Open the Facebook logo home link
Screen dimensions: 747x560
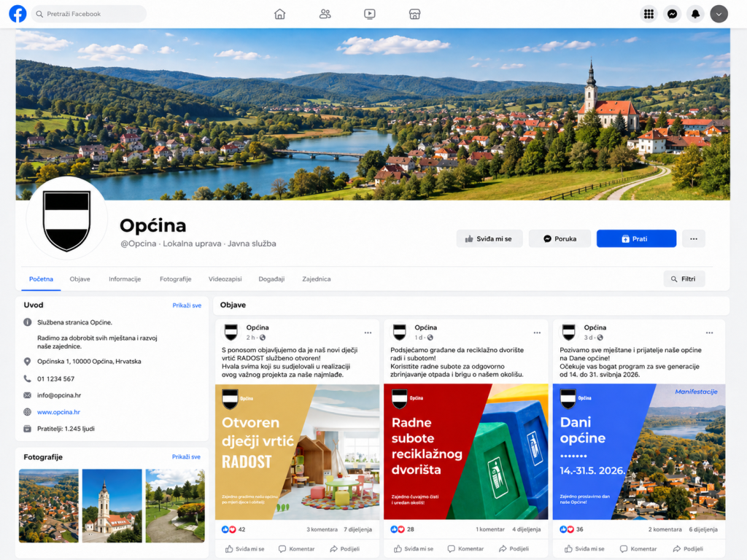click(x=18, y=14)
